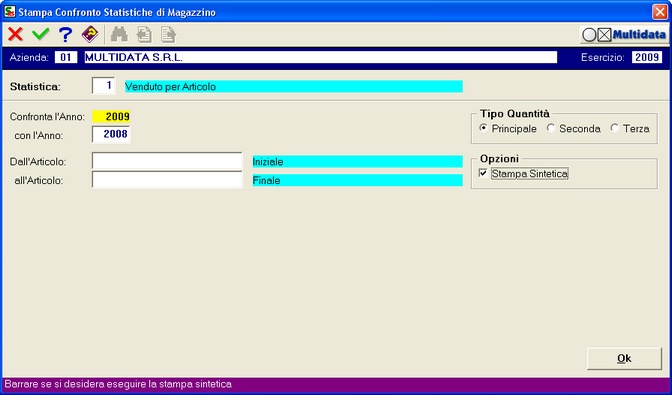Screen dimensions: 672x395
Task: Close the Stampa Confronto Statistiche window
Action: coord(660,12)
